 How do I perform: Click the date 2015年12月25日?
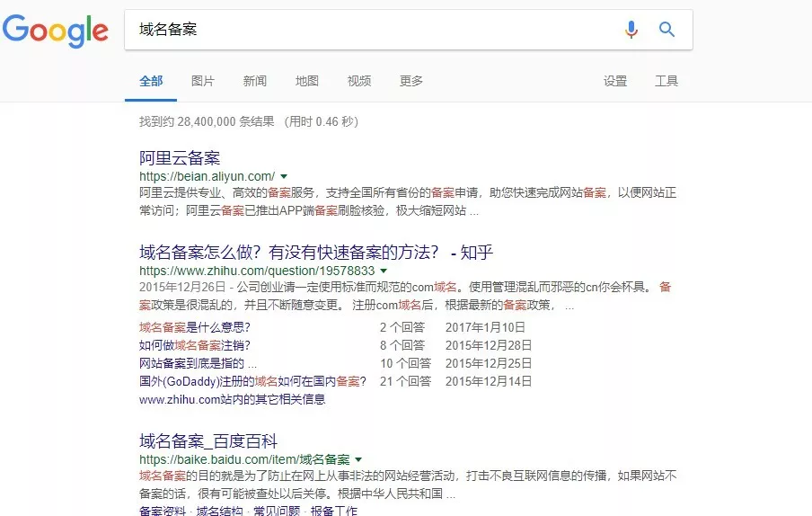[x=489, y=364]
